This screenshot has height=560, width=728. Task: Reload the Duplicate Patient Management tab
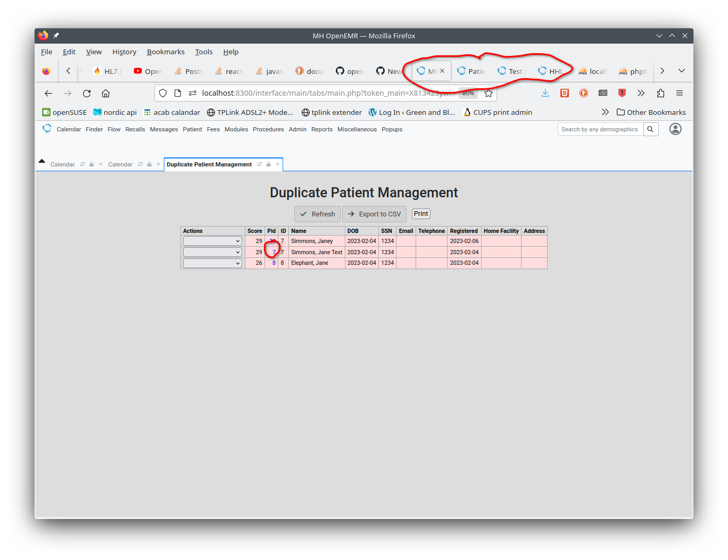[259, 164]
